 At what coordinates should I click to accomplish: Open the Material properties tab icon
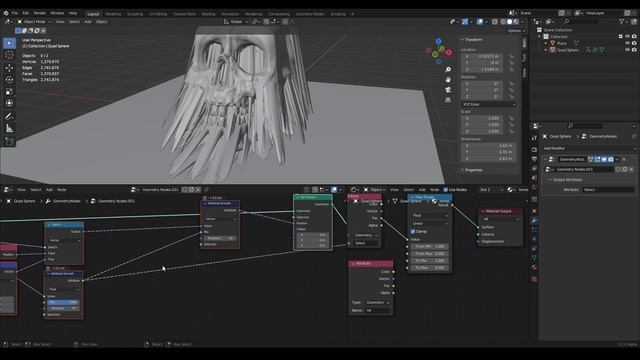(x=534, y=267)
